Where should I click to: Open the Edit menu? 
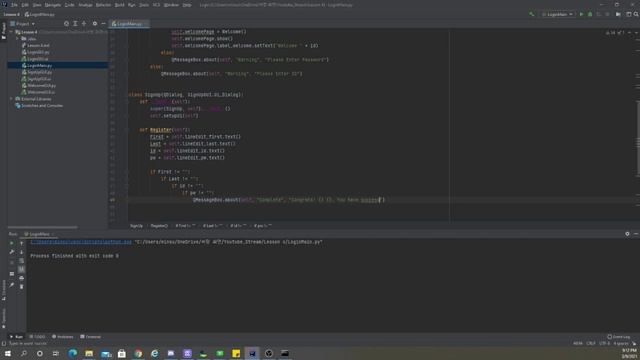click(25, 5)
